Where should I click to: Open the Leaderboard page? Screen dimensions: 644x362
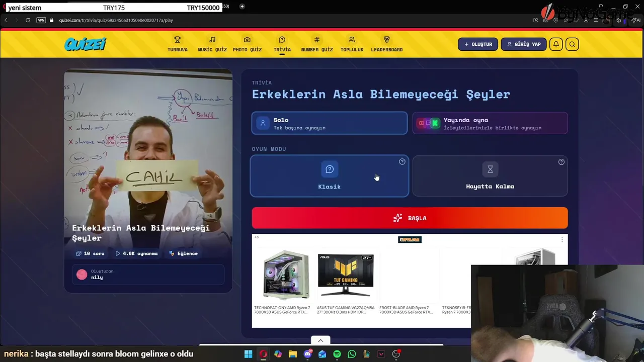387,44
